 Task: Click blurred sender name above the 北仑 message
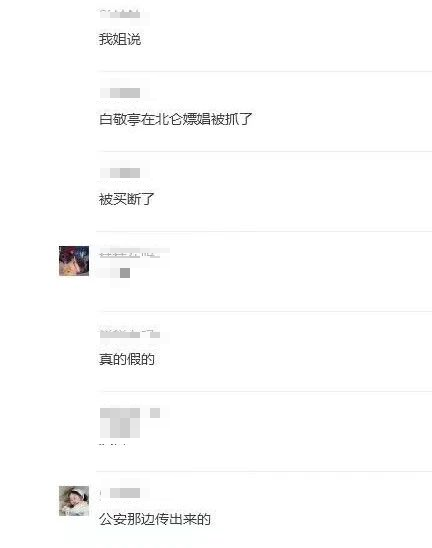pyautogui.click(x=120, y=93)
